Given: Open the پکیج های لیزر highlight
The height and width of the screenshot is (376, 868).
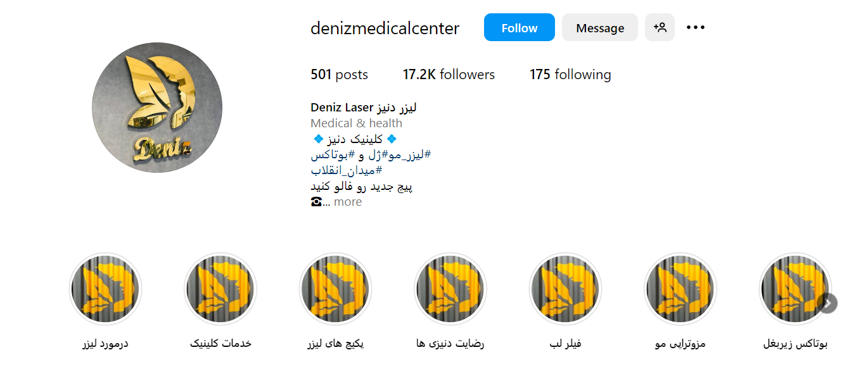Looking at the screenshot, I should [336, 289].
